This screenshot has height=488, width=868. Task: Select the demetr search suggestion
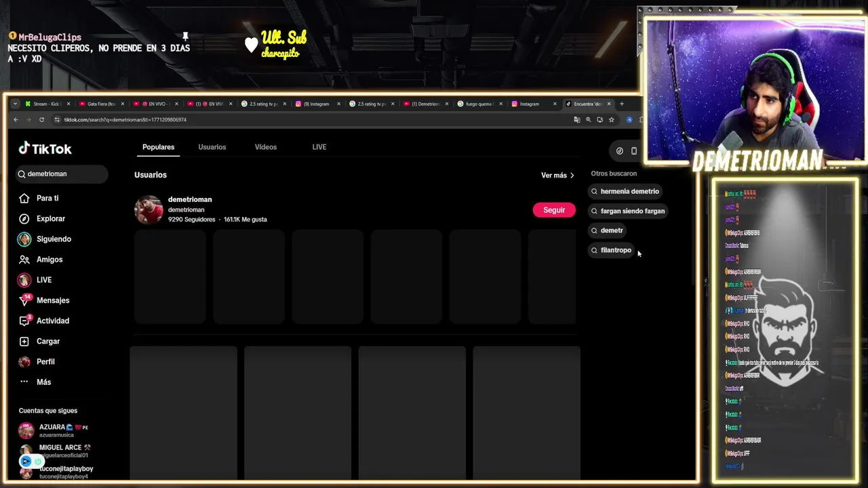click(607, 230)
